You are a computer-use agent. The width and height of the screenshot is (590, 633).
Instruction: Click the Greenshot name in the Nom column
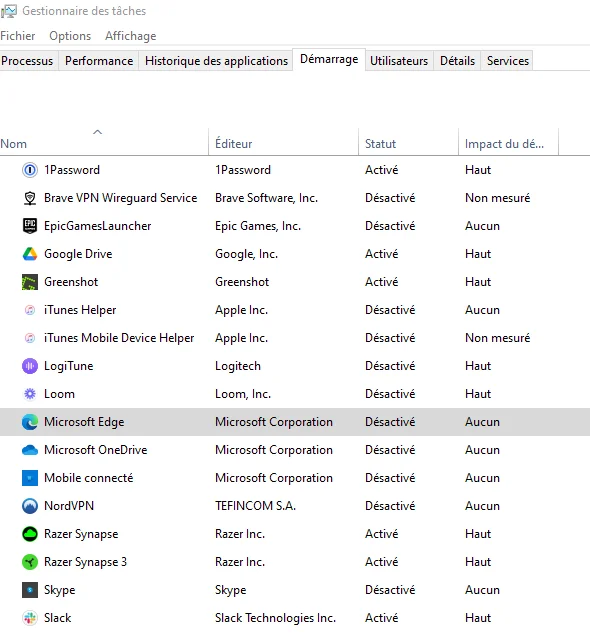point(71,282)
